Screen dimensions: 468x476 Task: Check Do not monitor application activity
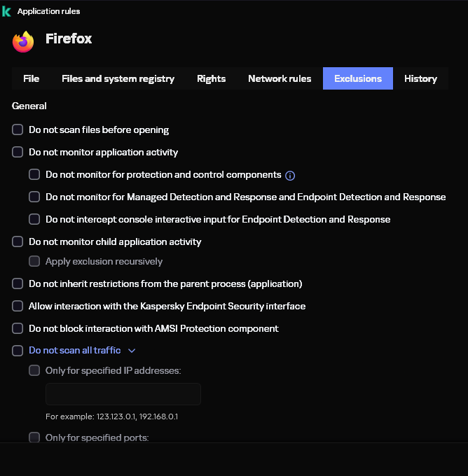pyautogui.click(x=18, y=152)
